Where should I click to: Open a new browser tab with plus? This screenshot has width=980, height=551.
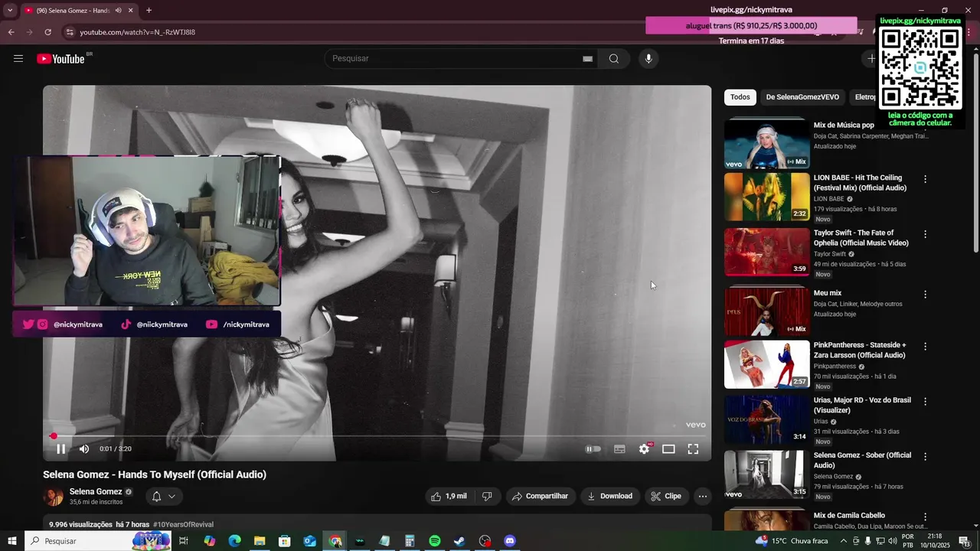[x=149, y=11]
